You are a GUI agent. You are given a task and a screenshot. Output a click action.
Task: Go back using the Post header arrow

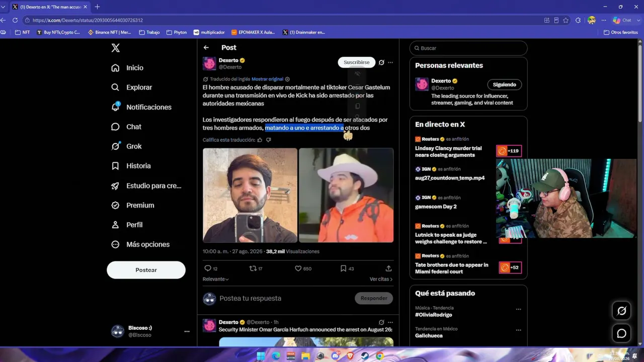[206, 48]
